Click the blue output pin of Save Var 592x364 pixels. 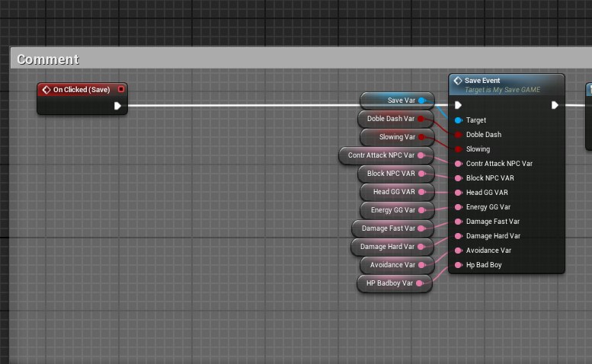[x=422, y=101]
